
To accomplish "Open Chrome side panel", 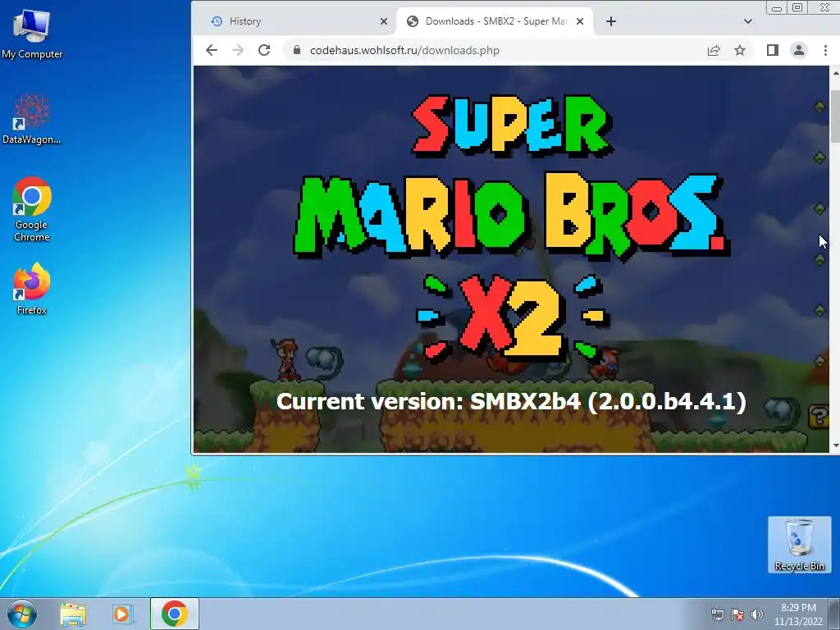I will [772, 50].
